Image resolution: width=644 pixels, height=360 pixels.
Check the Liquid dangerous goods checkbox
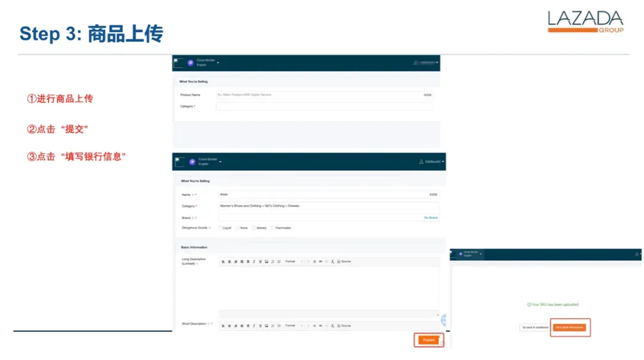pyautogui.click(x=220, y=228)
